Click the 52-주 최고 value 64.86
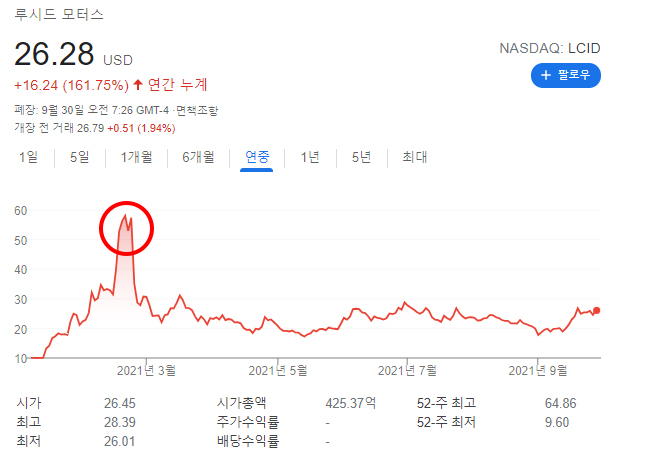The width and height of the screenshot is (662, 473). (x=560, y=403)
